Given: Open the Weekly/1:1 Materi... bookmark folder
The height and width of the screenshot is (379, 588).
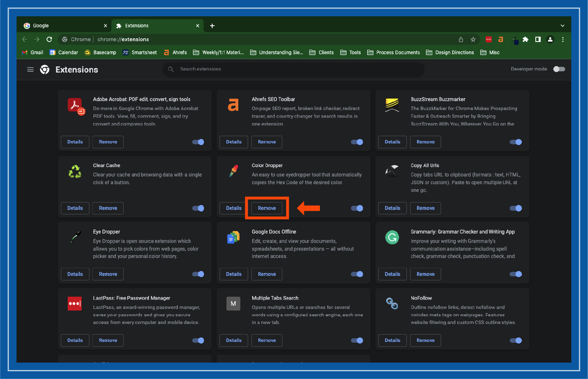Looking at the screenshot, I should [219, 53].
